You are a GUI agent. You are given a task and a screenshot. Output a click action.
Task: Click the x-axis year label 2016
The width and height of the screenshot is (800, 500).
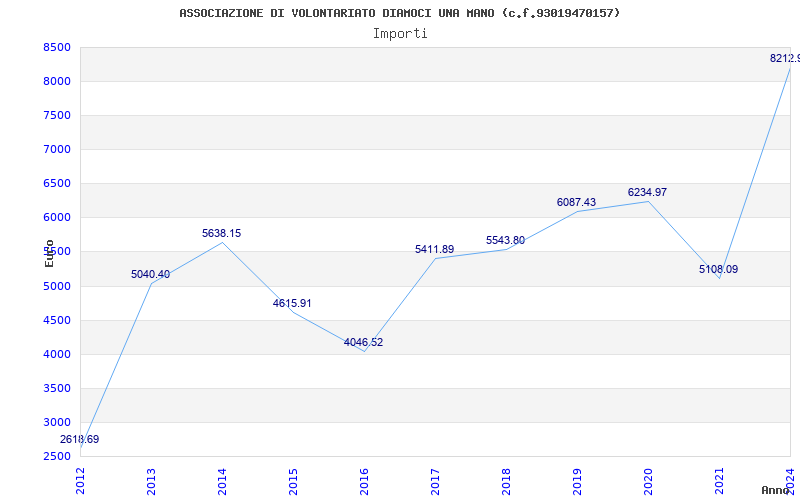(364, 481)
